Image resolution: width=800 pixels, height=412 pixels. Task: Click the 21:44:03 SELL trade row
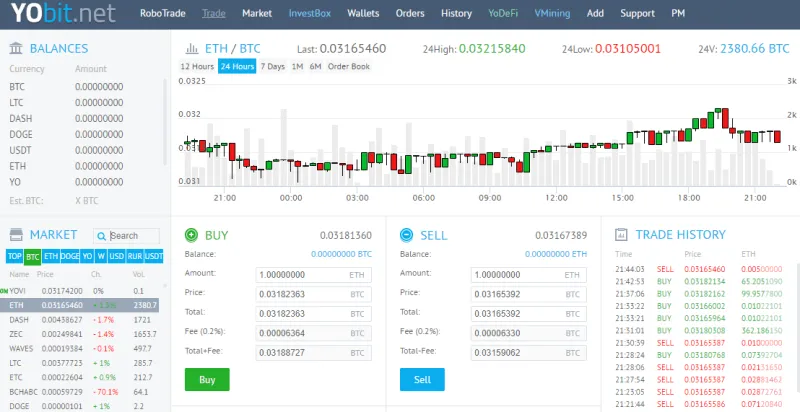tap(698, 269)
